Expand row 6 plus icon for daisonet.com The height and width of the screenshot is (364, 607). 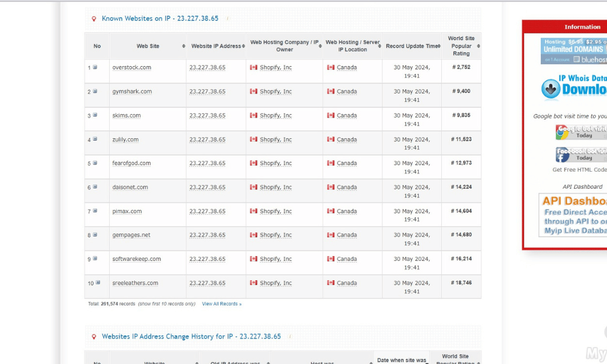[95, 187]
